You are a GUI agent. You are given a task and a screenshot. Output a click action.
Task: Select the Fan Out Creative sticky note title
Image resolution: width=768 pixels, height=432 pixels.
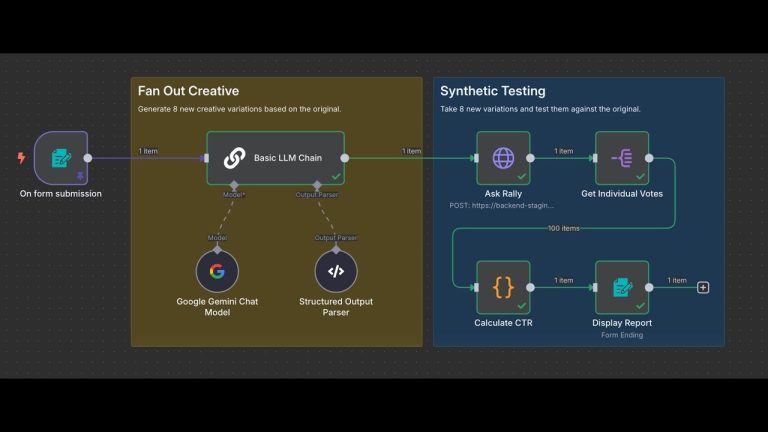(x=189, y=91)
